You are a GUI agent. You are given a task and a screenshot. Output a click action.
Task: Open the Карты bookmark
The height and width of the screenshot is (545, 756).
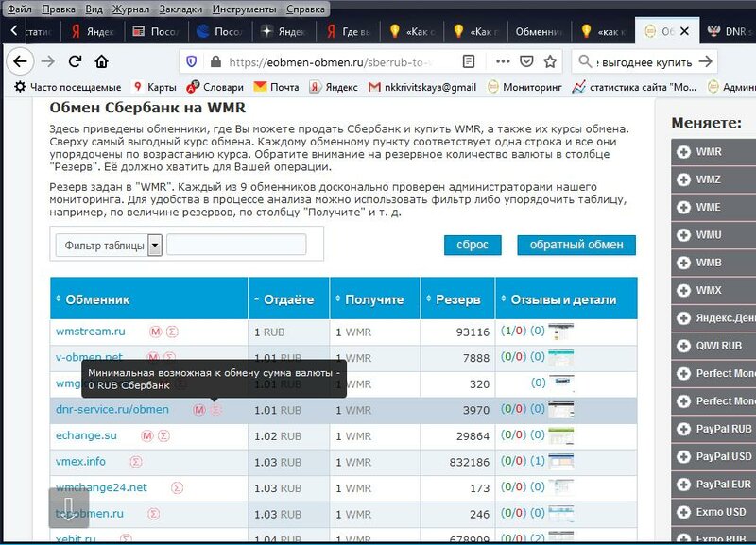pyautogui.click(x=155, y=87)
